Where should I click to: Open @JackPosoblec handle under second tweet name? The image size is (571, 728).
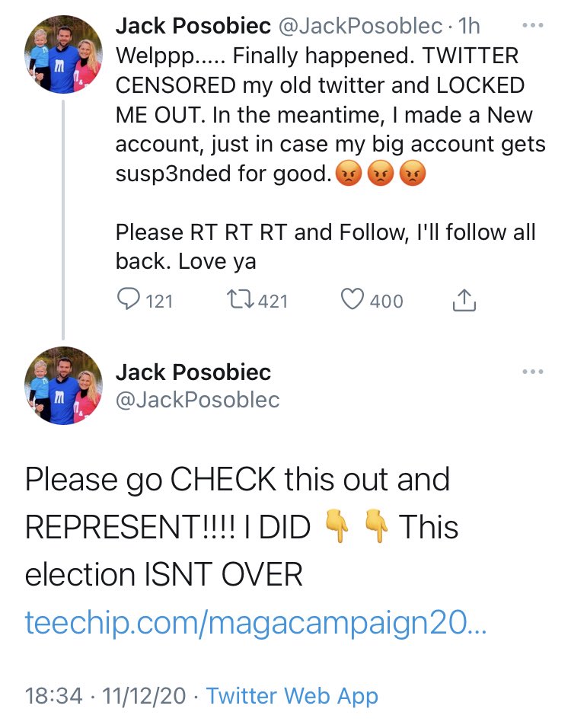click(x=198, y=400)
